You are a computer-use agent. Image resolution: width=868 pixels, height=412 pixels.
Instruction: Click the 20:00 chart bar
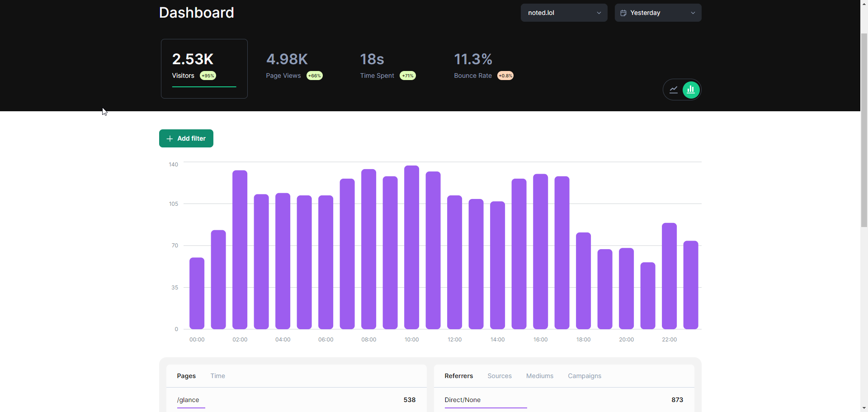tap(626, 289)
